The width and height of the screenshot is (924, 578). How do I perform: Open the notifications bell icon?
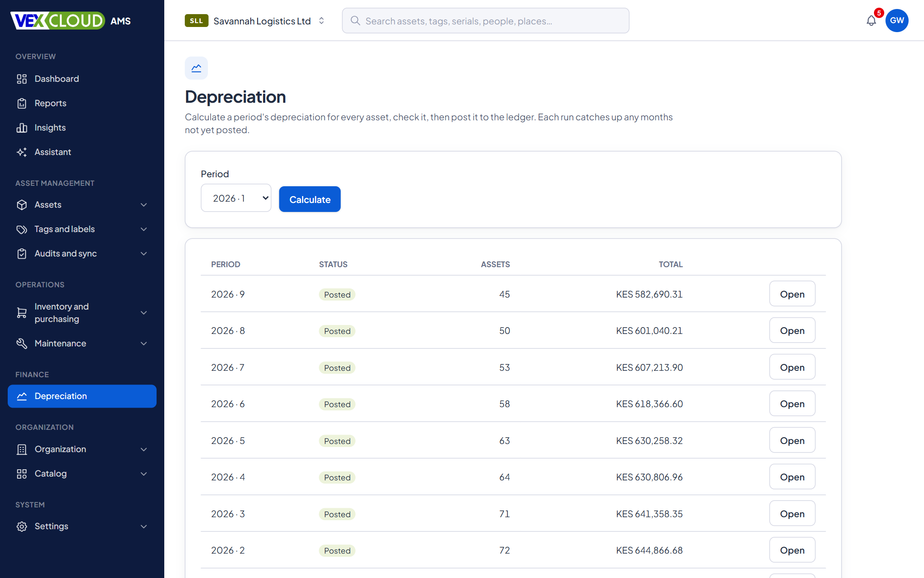pyautogui.click(x=871, y=21)
